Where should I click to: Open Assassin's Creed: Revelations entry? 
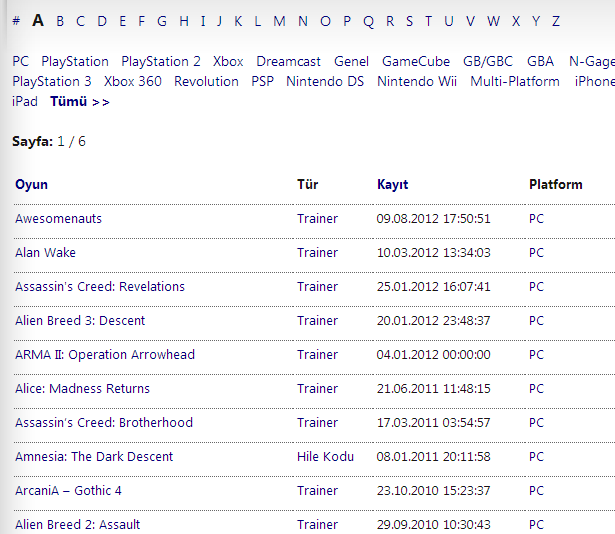pos(100,286)
